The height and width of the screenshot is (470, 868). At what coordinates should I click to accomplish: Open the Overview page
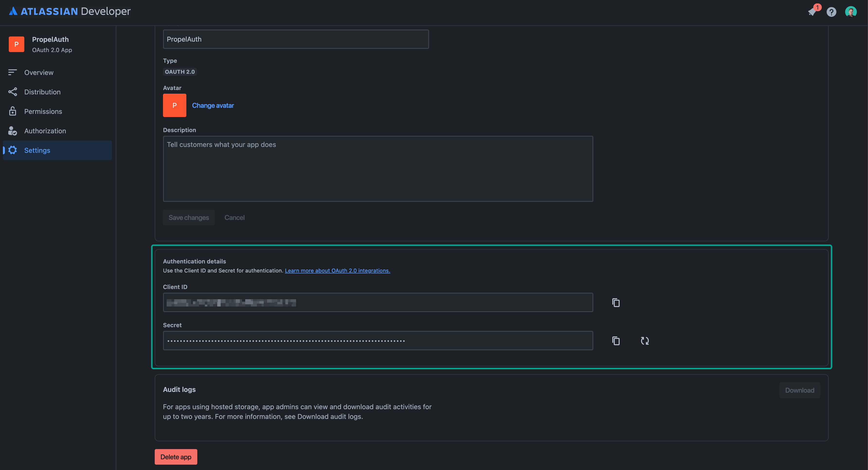(x=57, y=72)
